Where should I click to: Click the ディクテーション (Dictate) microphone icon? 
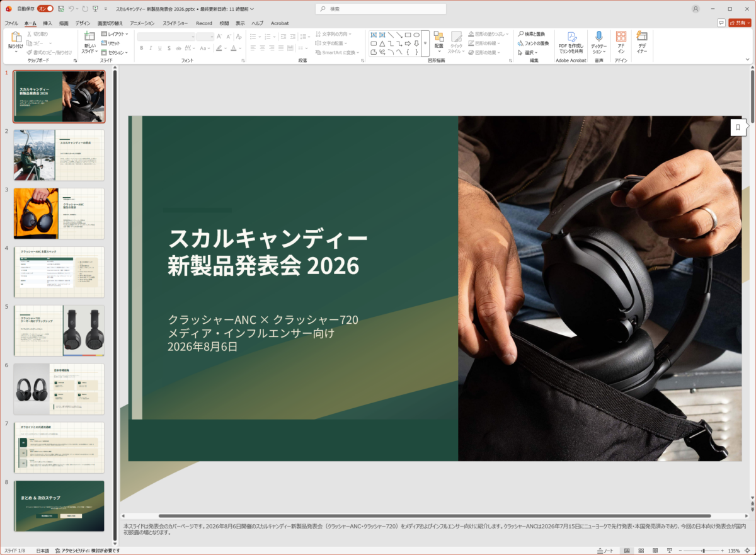click(x=598, y=37)
